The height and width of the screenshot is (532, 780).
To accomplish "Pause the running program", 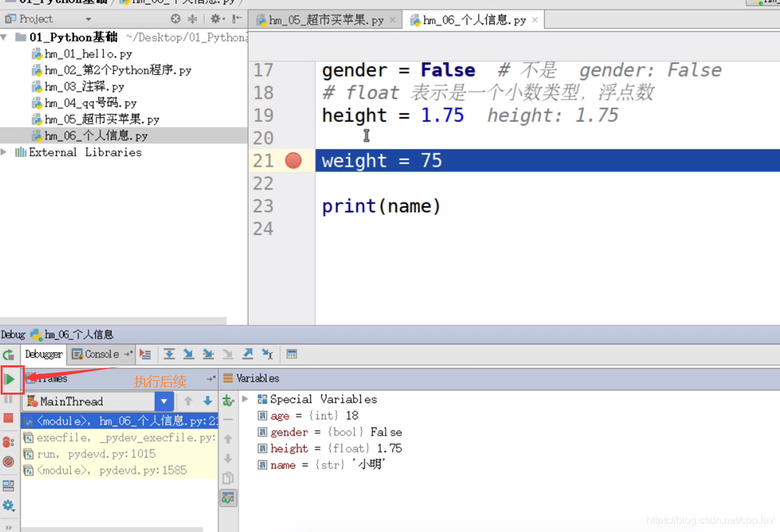I will pos(8,399).
